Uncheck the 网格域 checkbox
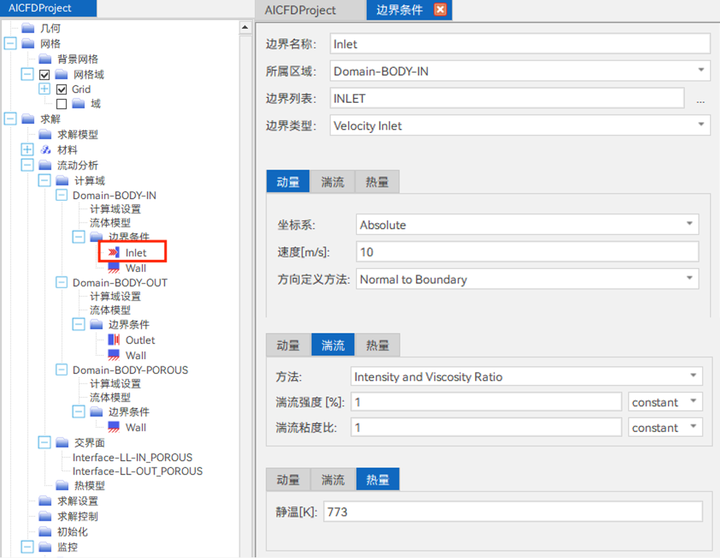 point(45,74)
